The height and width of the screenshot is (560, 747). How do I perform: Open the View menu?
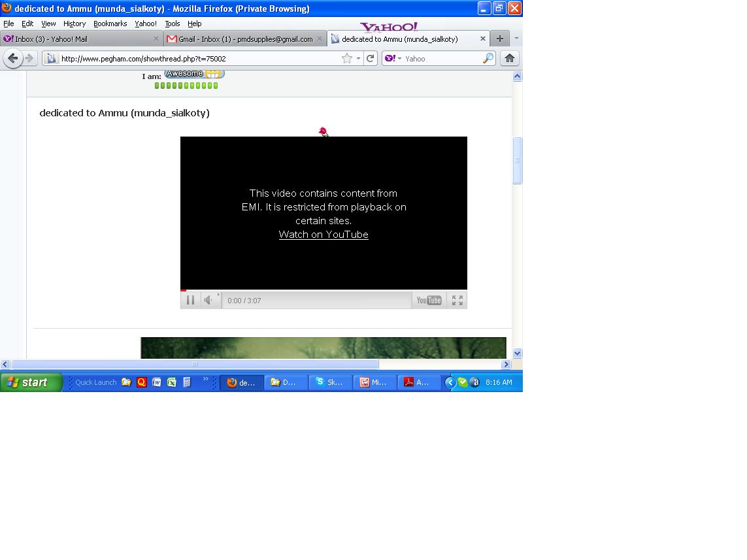tap(48, 24)
